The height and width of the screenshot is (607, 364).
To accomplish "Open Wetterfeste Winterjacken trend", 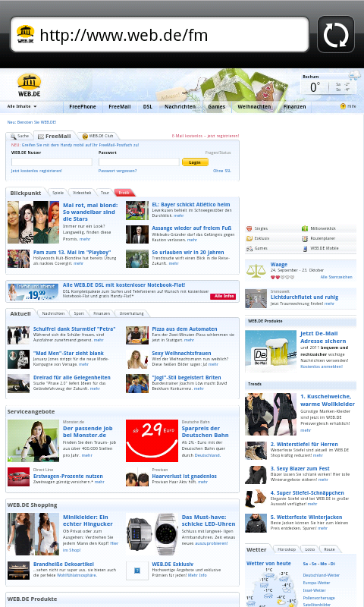I will pos(306,517).
